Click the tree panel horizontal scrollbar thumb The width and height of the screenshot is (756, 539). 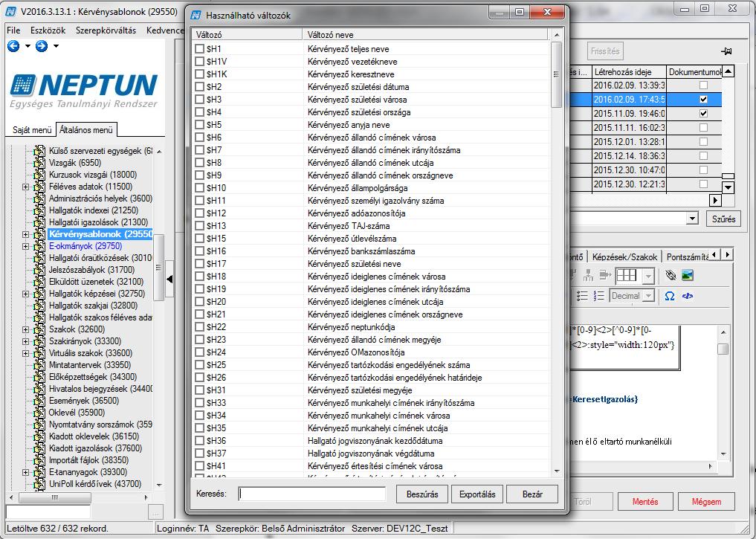[x=54, y=497]
